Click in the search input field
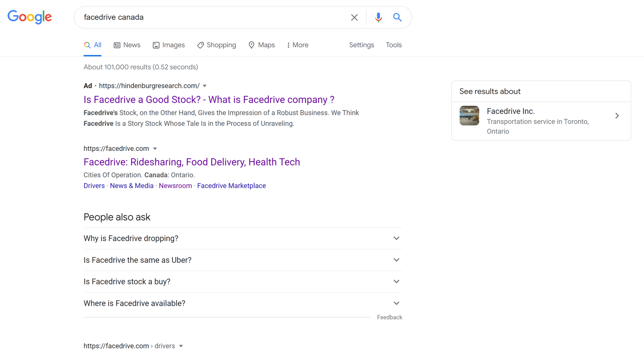This screenshot has width=644, height=353. pyautogui.click(x=211, y=18)
